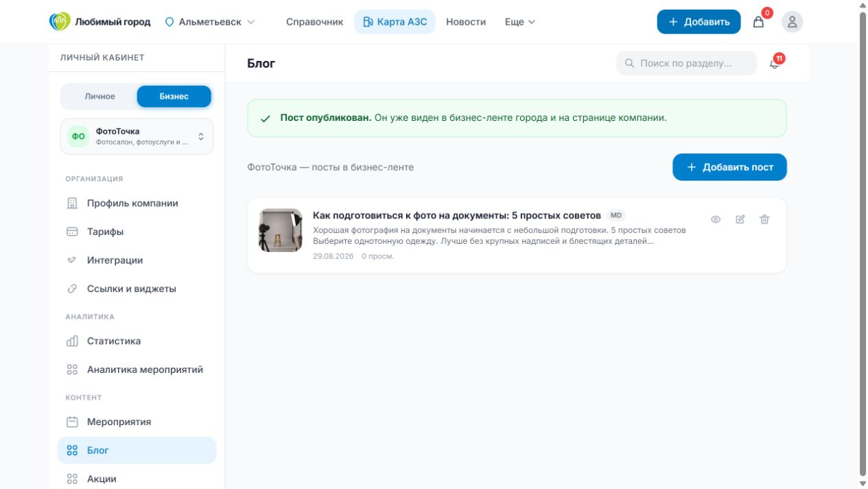Screen dimensions: 868x489
Task: Click the ФотоТочка — посты в бизнес-ленте caption
Action: (x=331, y=168)
